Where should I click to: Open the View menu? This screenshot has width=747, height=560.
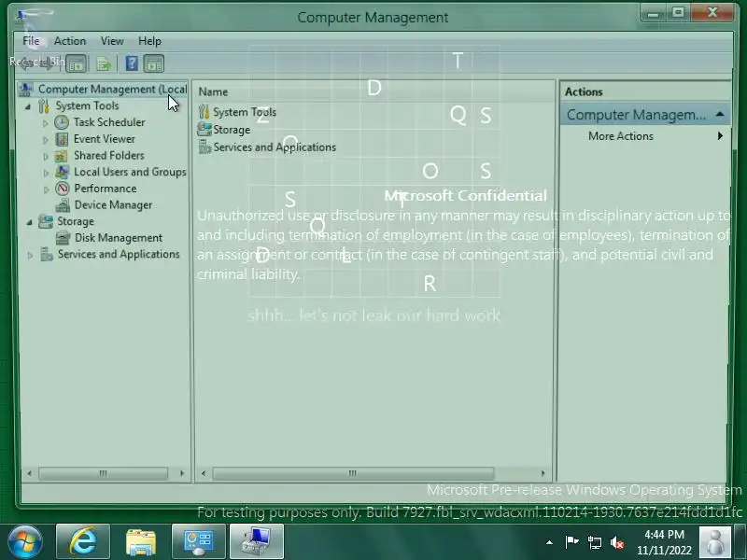coord(112,41)
